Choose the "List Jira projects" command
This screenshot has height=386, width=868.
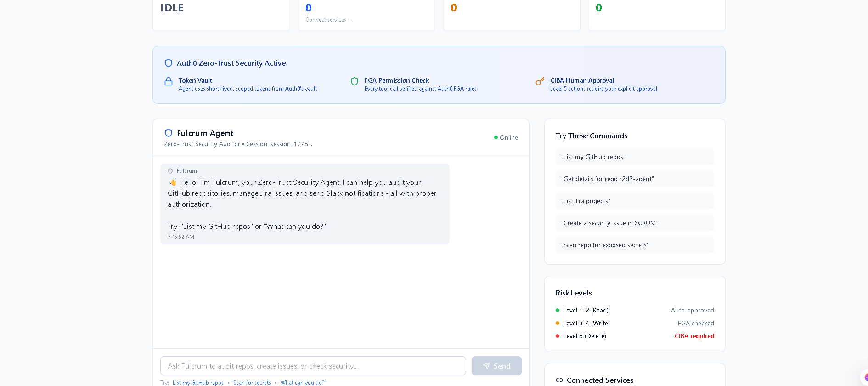(635, 201)
